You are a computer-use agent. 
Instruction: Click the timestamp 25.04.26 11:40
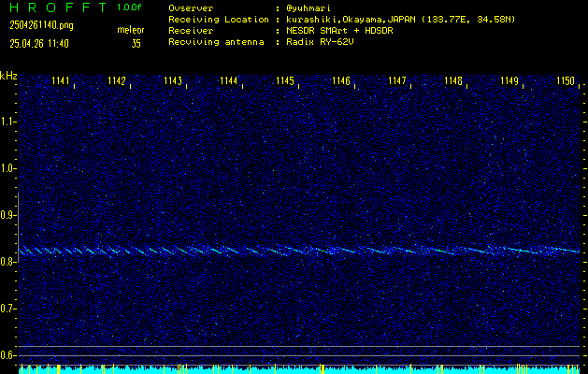[x=39, y=44]
